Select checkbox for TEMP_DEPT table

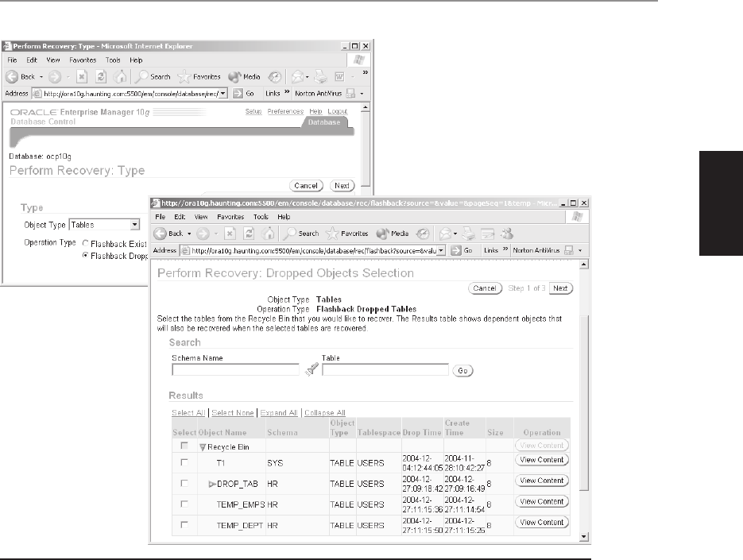tap(184, 525)
